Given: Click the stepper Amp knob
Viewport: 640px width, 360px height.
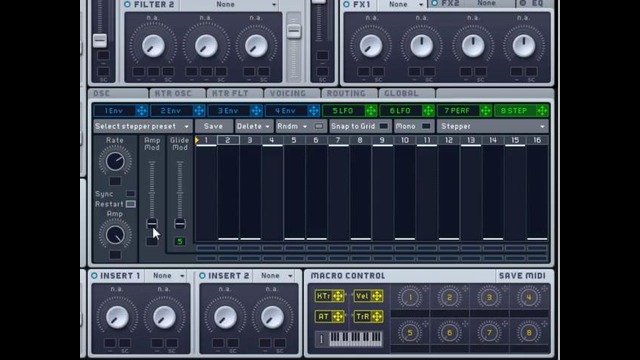Looking at the screenshot, I should pos(115,235).
